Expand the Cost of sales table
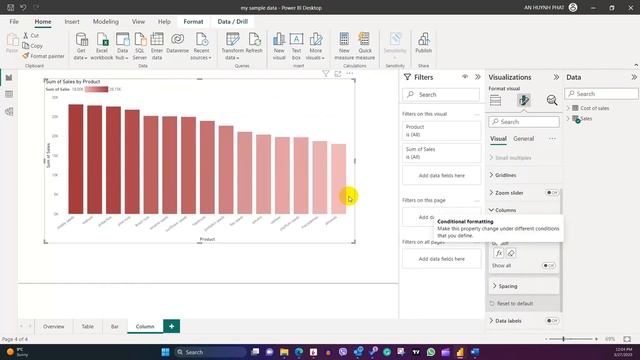The image size is (640, 360). [568, 108]
